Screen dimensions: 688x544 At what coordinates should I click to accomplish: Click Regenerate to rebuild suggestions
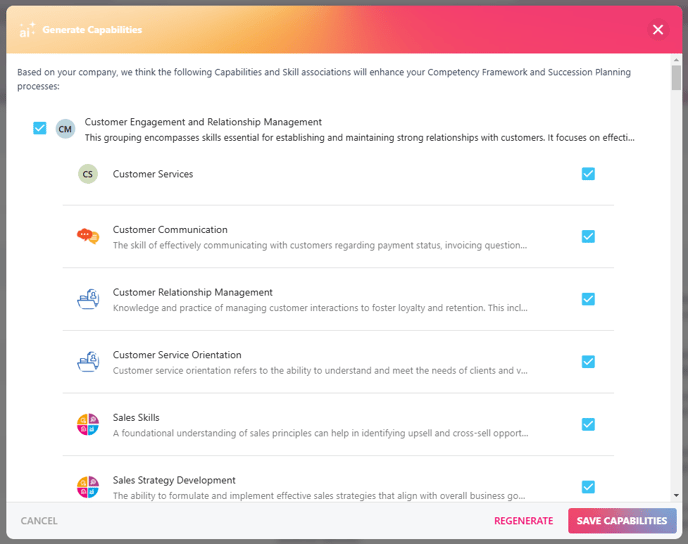(x=523, y=521)
